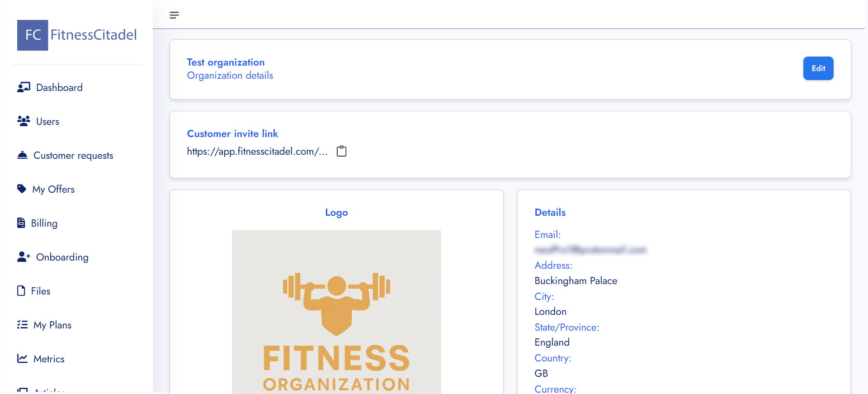
Task: Click the FitnessCitadel logo link
Action: [77, 35]
